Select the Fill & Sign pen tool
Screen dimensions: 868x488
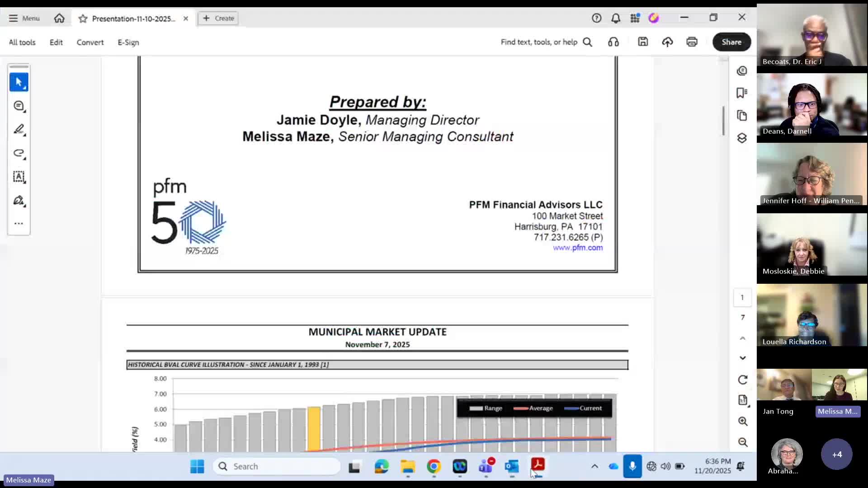19,200
